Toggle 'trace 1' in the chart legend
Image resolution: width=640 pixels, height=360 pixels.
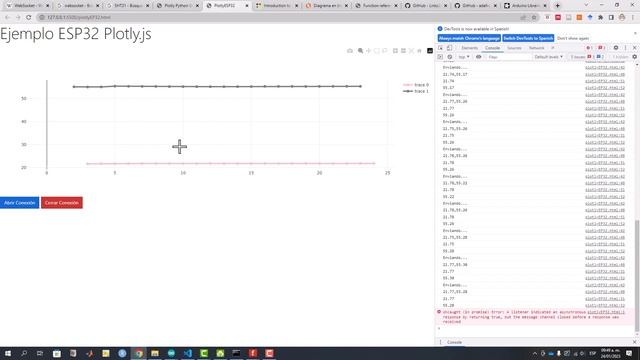(x=416, y=91)
